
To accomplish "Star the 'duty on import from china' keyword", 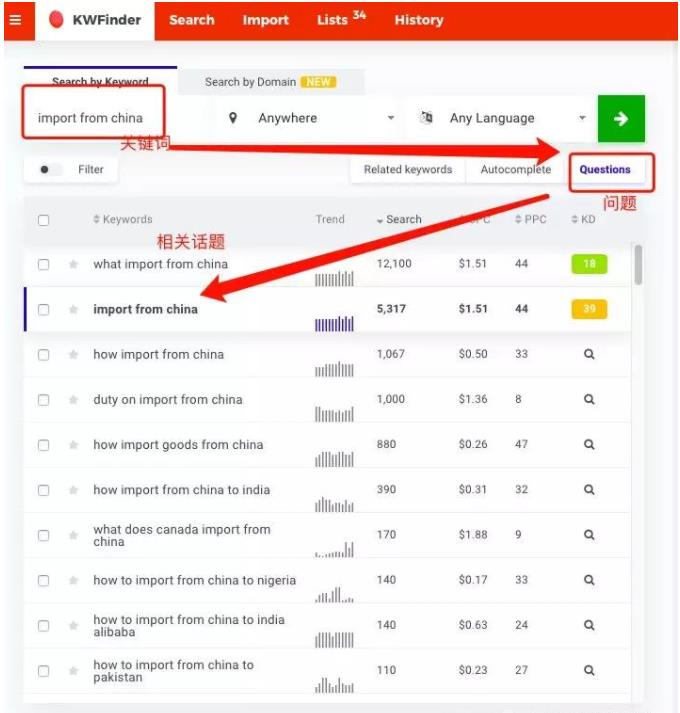I will 73,400.
